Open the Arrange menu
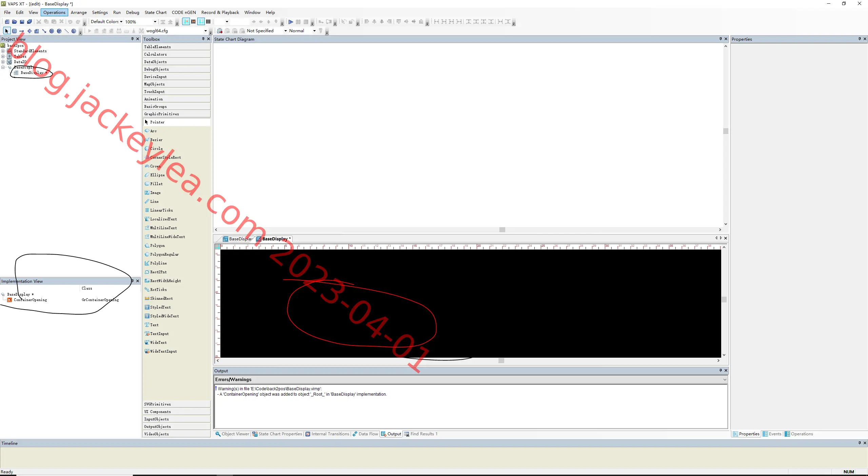Viewport: 868px width, 476px height. pyautogui.click(x=79, y=13)
